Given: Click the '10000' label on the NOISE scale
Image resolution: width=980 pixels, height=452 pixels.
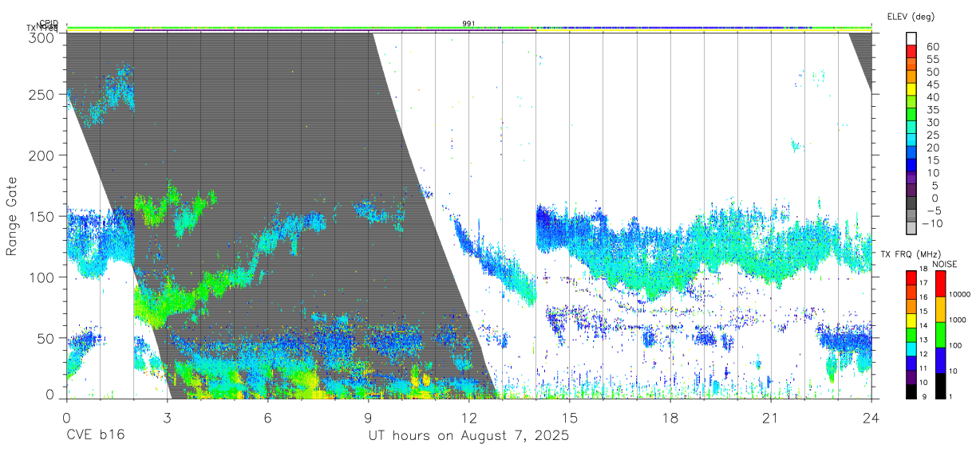Looking at the screenshot, I should [960, 295].
